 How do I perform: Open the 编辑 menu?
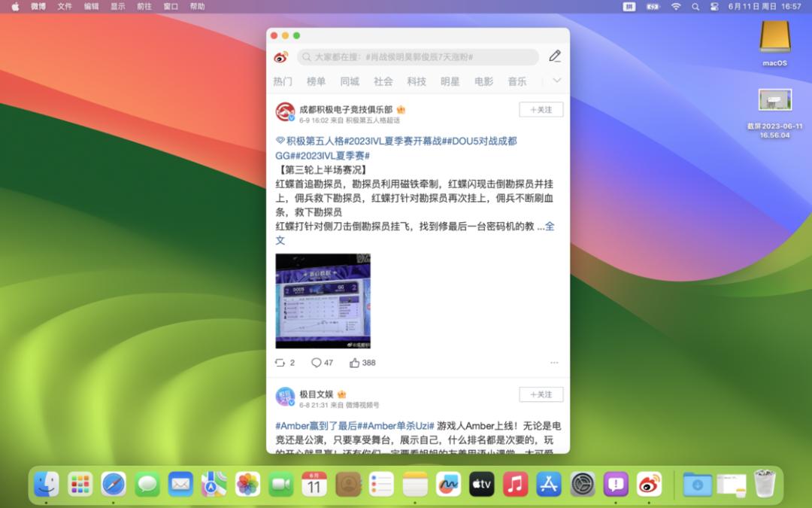coord(92,7)
